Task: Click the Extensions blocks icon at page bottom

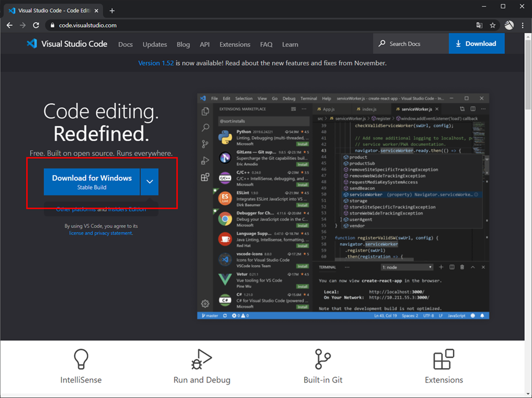Action: tap(444, 359)
